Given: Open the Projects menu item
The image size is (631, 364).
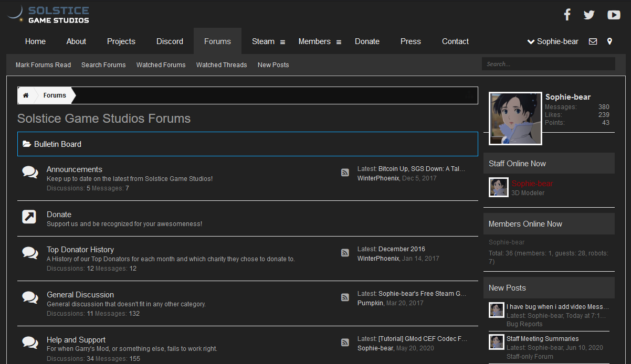Looking at the screenshot, I should point(121,41).
